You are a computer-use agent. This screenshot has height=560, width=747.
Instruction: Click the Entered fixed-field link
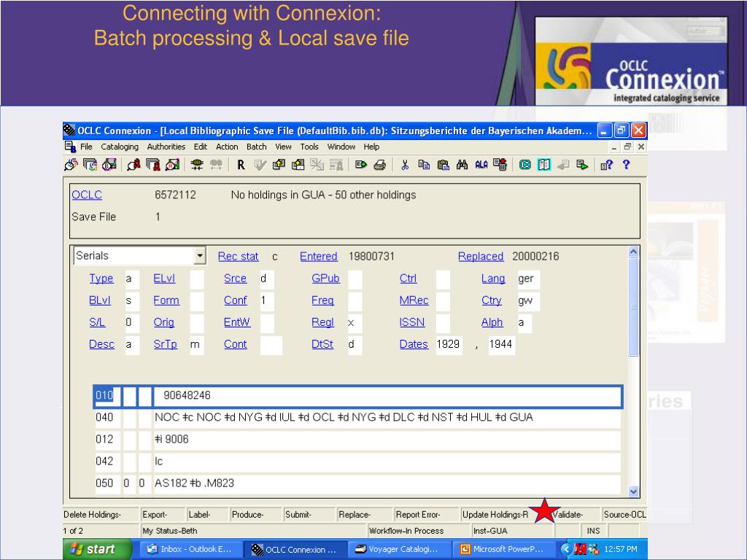click(x=319, y=256)
